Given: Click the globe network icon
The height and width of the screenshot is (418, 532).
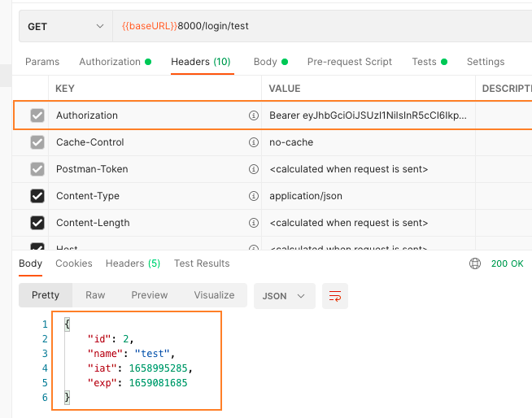Looking at the screenshot, I should point(475,263).
